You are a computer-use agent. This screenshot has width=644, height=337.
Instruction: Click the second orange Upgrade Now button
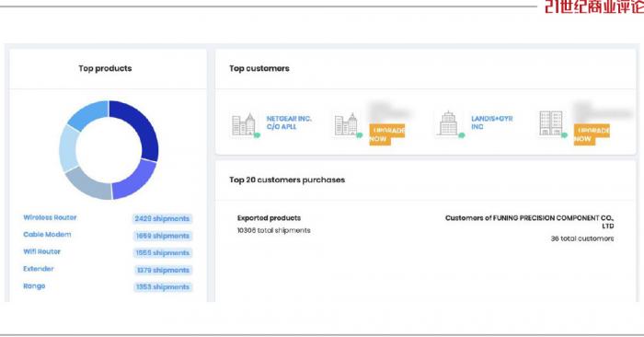[592, 134]
